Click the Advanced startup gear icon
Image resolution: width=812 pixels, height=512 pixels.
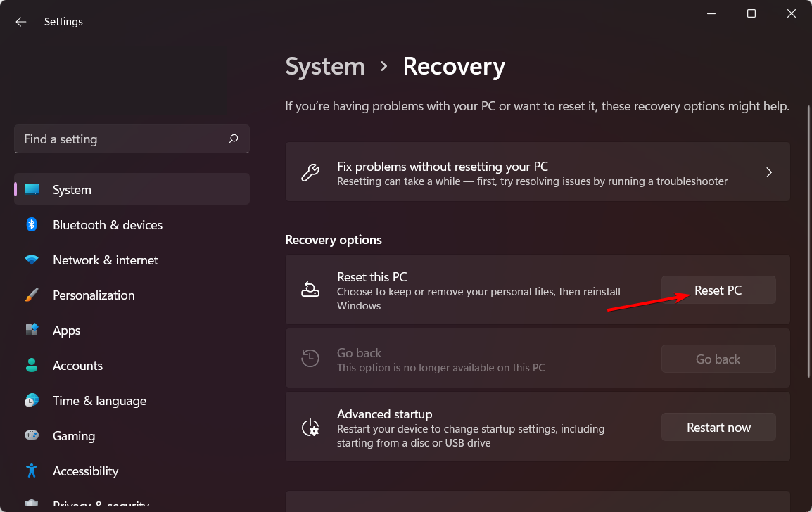310,427
